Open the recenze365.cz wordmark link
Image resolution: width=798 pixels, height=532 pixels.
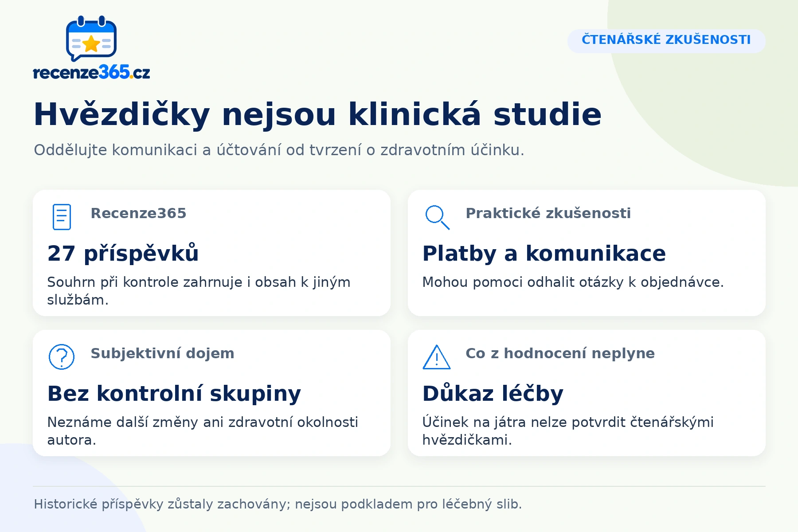pyautogui.click(x=91, y=72)
